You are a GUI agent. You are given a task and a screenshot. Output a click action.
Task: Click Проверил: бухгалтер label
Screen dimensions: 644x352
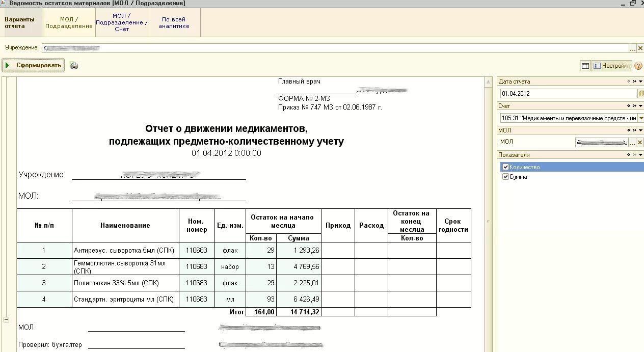(50, 345)
